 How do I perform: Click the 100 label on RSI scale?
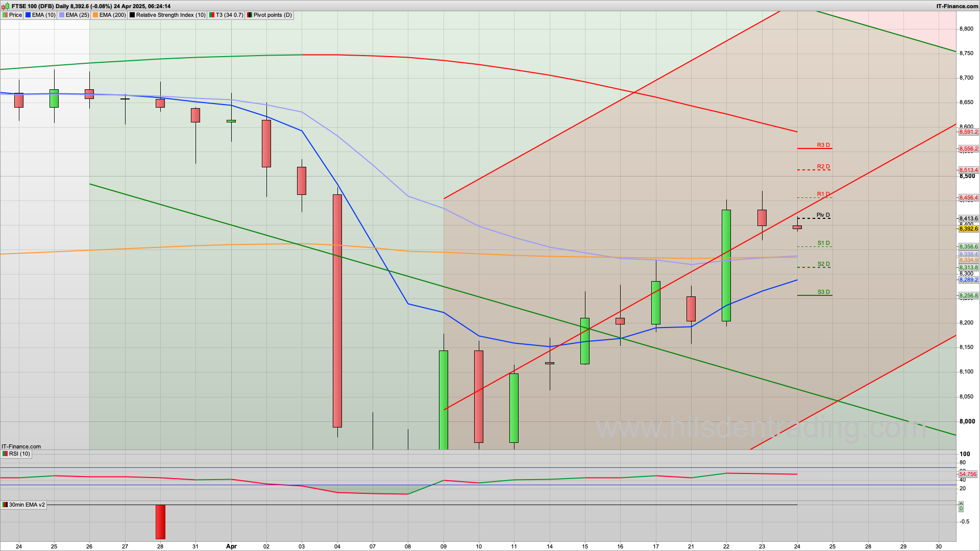coord(965,454)
